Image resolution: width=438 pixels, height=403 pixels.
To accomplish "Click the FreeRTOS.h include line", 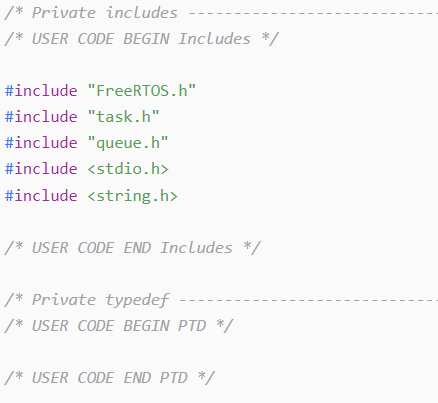I will pyautogui.click(x=100, y=91).
